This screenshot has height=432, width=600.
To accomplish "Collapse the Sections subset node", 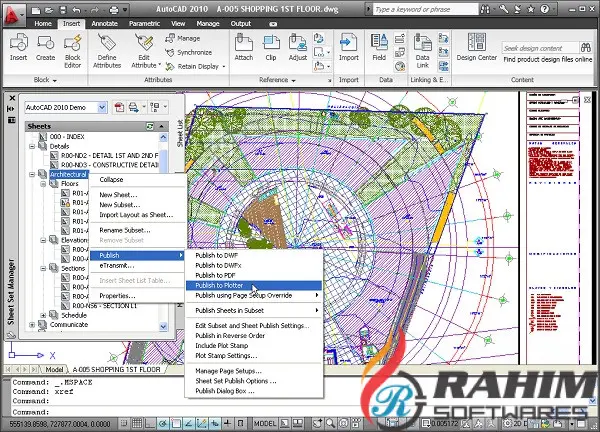I will (x=43, y=268).
